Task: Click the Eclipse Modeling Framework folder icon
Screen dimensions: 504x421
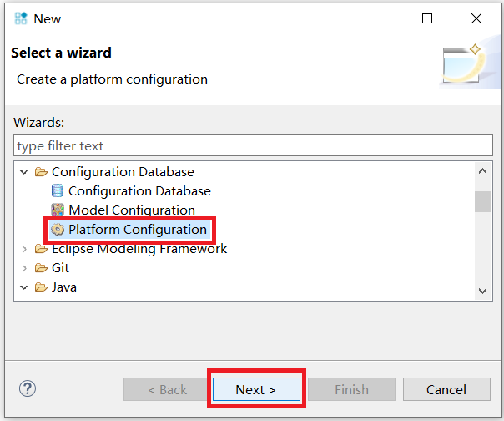Action: coord(41,249)
